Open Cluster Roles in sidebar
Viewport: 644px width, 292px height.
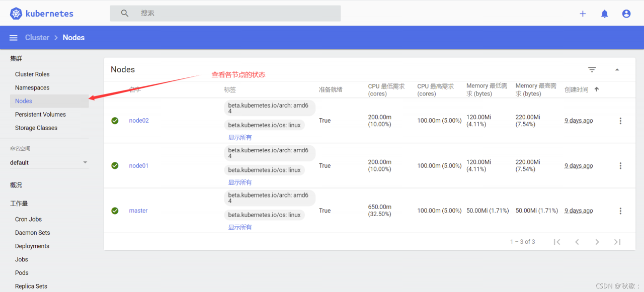pos(32,74)
